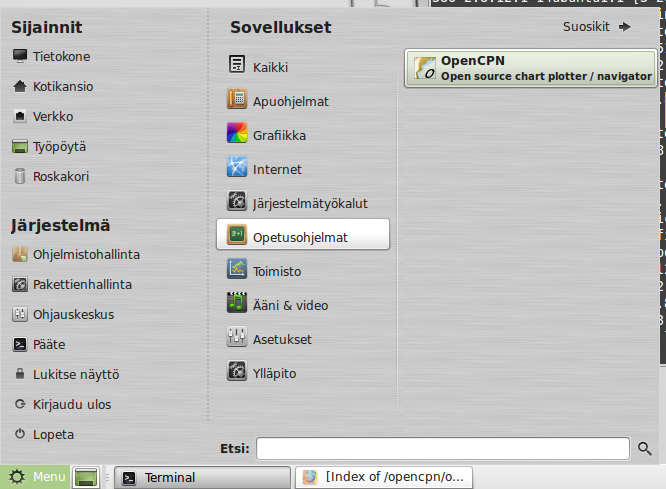
Task: Click the Opetusohjelmat label
Action: coord(300,238)
